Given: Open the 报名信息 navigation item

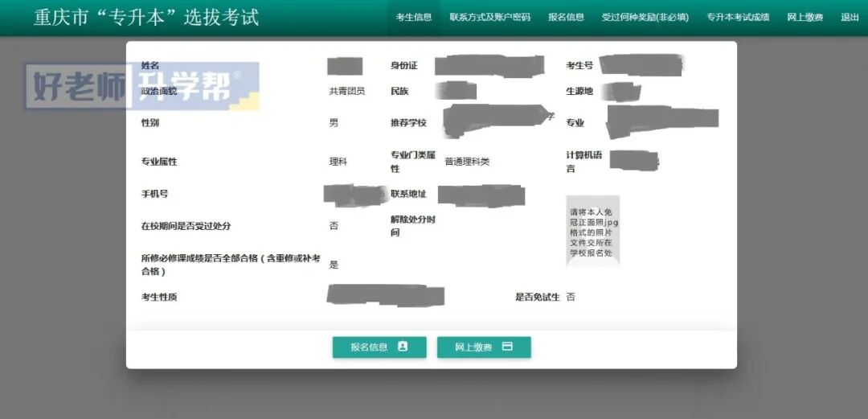Looking at the screenshot, I should point(566,17).
